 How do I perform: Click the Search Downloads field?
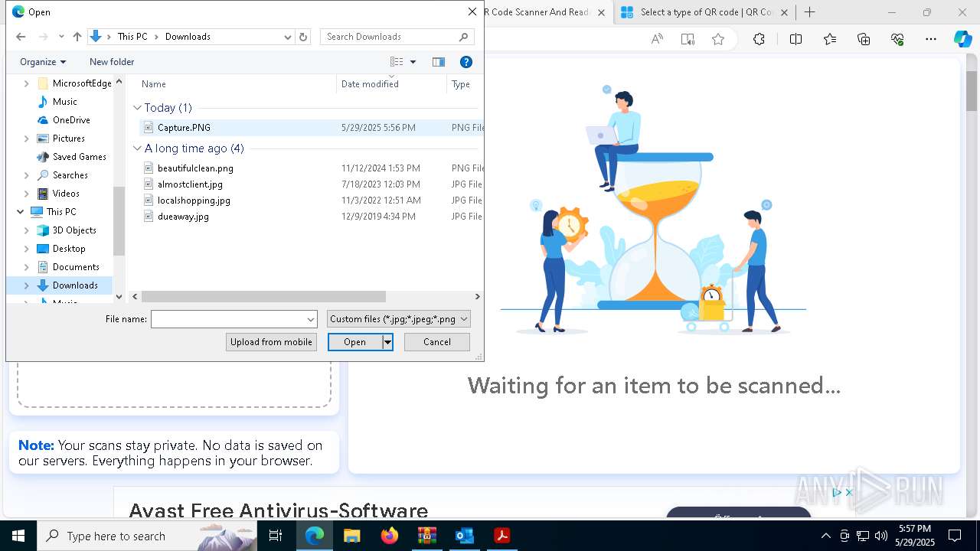pyautogui.click(x=397, y=37)
